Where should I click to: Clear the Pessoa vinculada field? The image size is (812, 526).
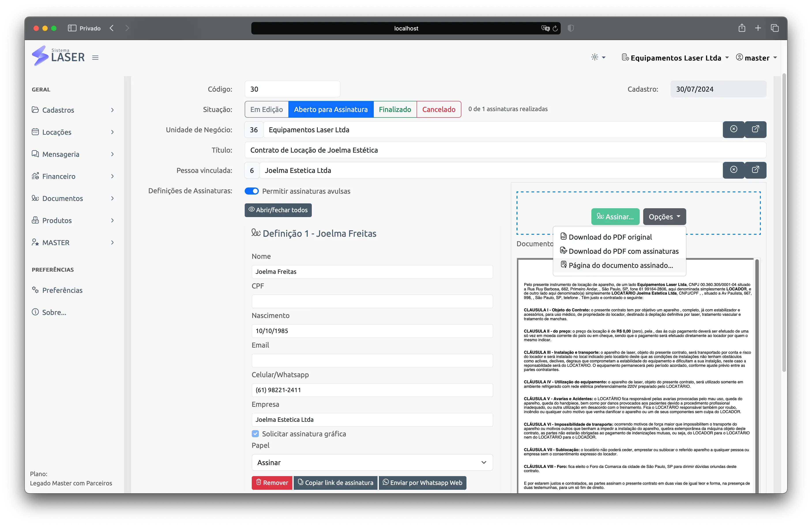point(733,170)
